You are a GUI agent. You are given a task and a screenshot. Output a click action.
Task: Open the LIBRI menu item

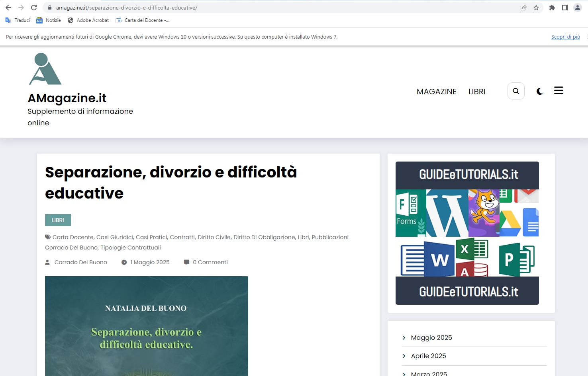coord(477,92)
